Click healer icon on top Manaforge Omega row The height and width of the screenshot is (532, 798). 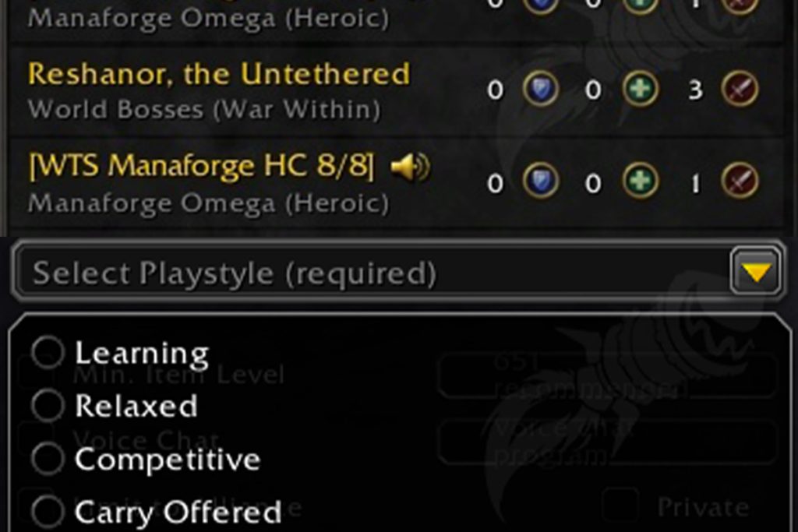click(x=641, y=5)
